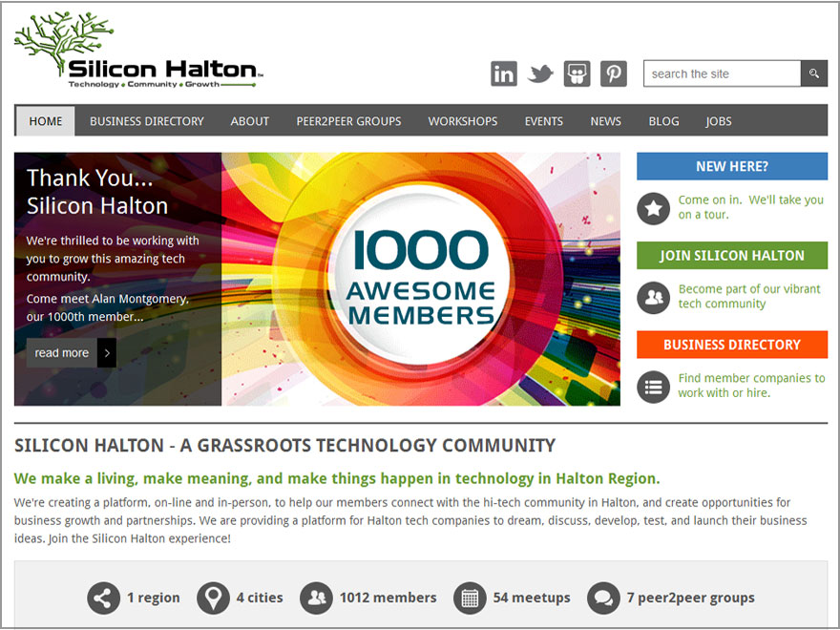
Task: Click the chat bubble icon for peer2peer groups
Action: pyautogui.click(x=603, y=598)
